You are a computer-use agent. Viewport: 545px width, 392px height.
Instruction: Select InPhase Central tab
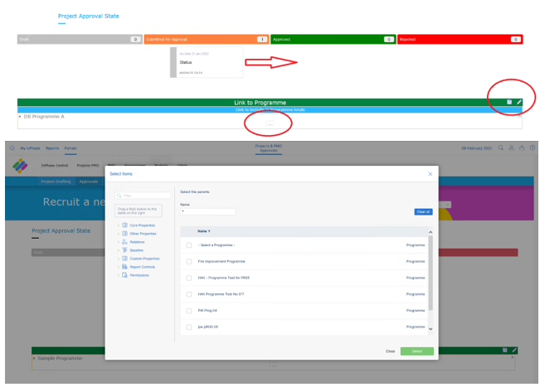pyautogui.click(x=55, y=166)
